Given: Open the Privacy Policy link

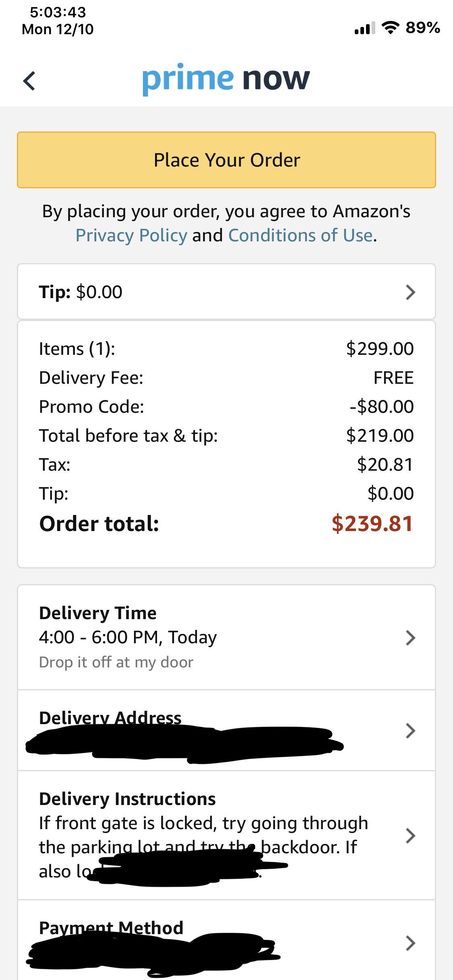Looking at the screenshot, I should pyautogui.click(x=131, y=235).
